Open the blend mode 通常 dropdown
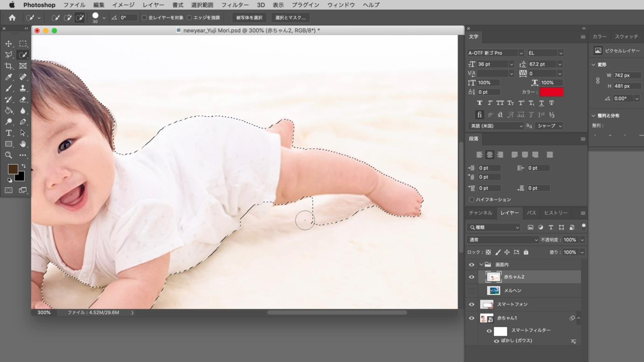The width and height of the screenshot is (644, 362). (503, 240)
